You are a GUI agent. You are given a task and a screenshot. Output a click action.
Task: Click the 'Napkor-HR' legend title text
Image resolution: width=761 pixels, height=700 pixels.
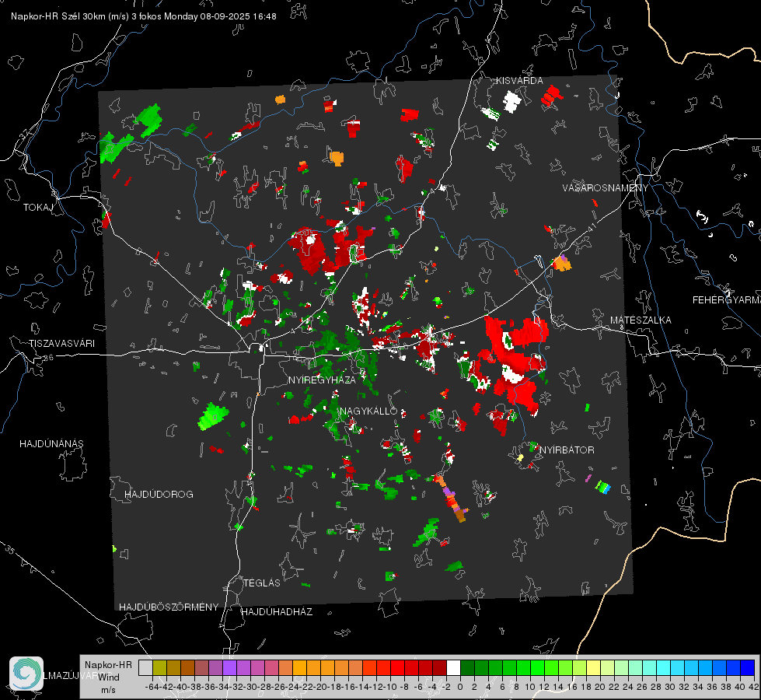pyautogui.click(x=108, y=665)
